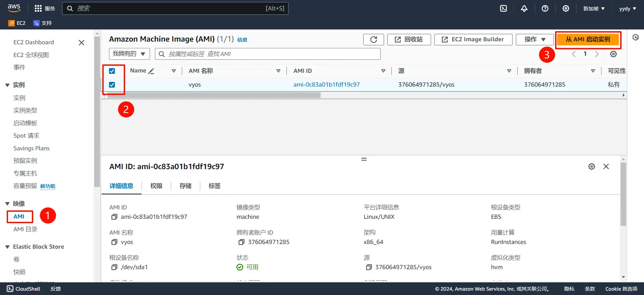Open EC2 Dashboard in the sidebar

click(34, 42)
